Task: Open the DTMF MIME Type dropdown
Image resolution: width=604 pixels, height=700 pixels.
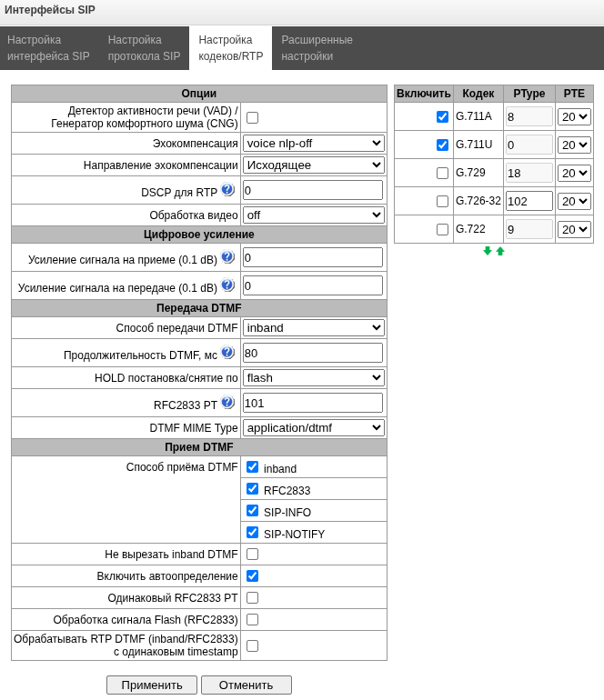Action: click(313, 427)
